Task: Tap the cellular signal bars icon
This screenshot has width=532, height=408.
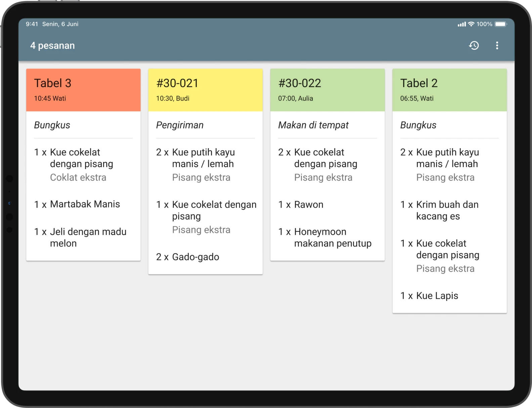Action: tap(462, 24)
